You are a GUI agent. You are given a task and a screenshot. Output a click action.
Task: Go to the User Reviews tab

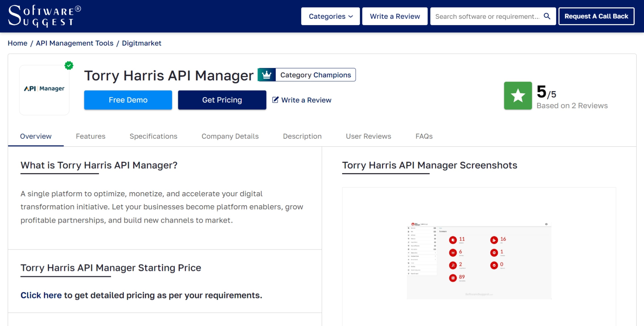[368, 136]
